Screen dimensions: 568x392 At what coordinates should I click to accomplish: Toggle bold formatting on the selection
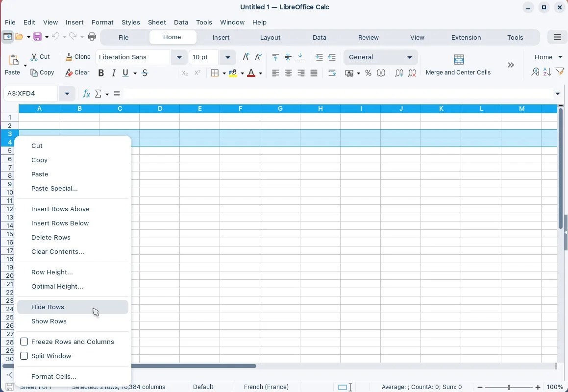(101, 73)
